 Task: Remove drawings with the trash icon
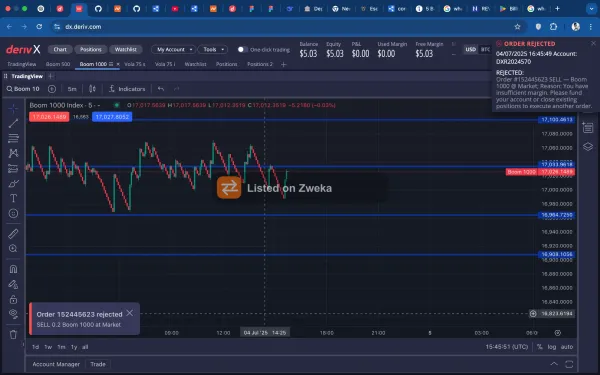pos(13,334)
